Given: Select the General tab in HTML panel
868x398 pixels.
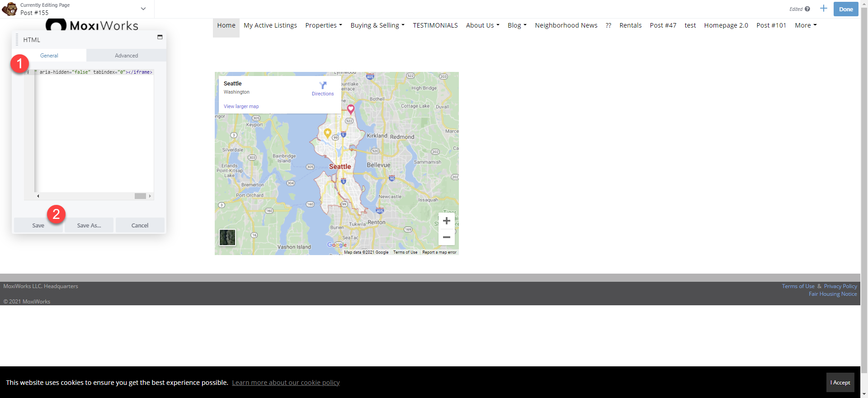Looking at the screenshot, I should [x=49, y=56].
